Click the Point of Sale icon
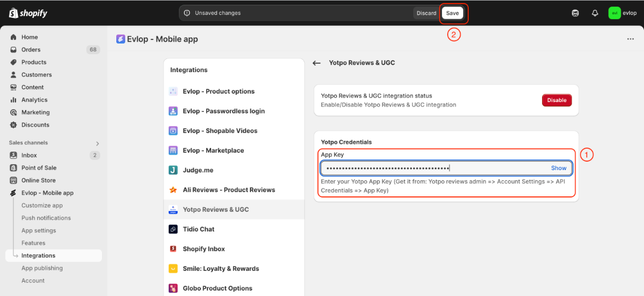 coord(14,168)
